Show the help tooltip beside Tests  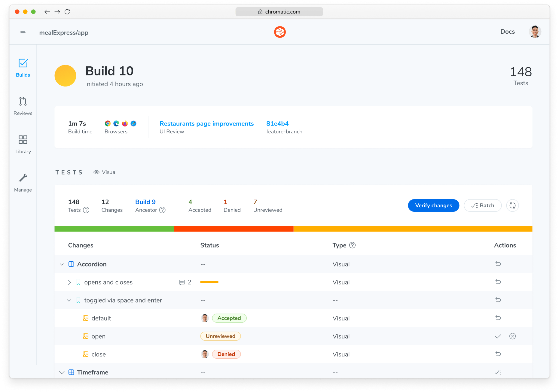coord(86,210)
